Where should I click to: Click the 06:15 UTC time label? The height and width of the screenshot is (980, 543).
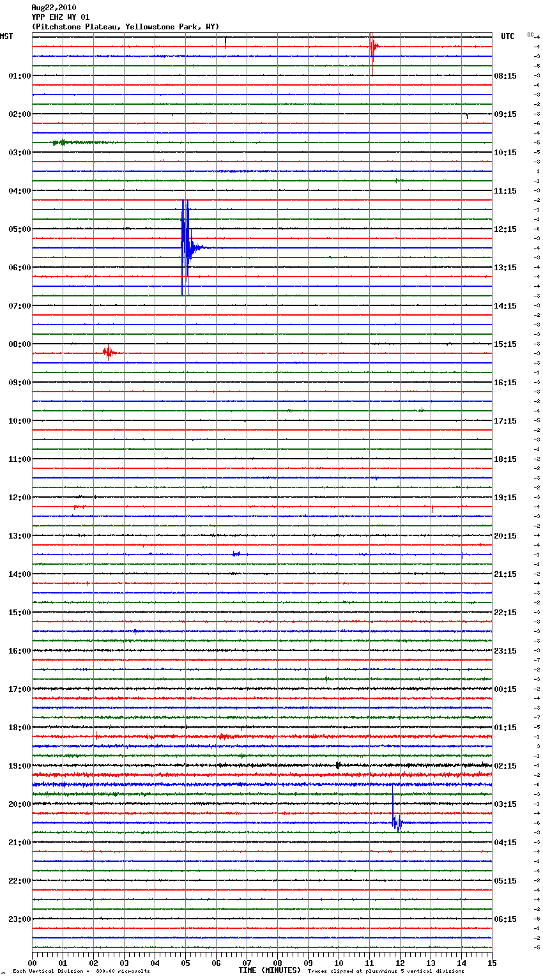(505, 919)
